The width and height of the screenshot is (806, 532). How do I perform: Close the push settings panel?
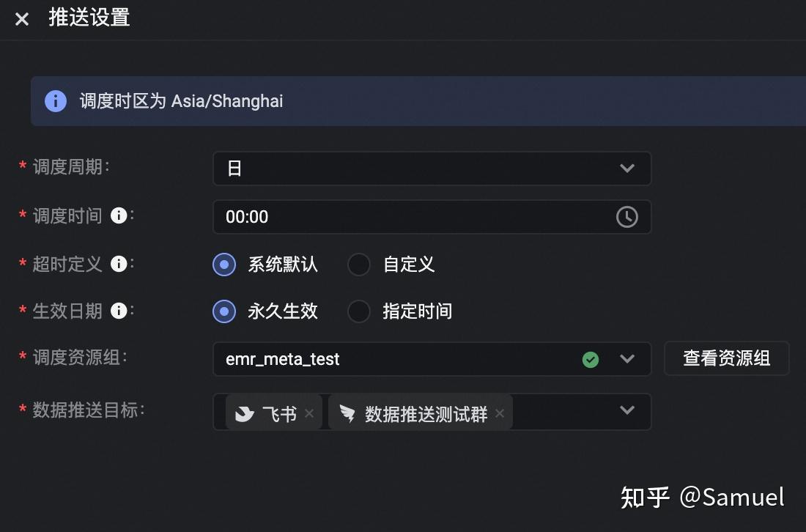[x=22, y=19]
